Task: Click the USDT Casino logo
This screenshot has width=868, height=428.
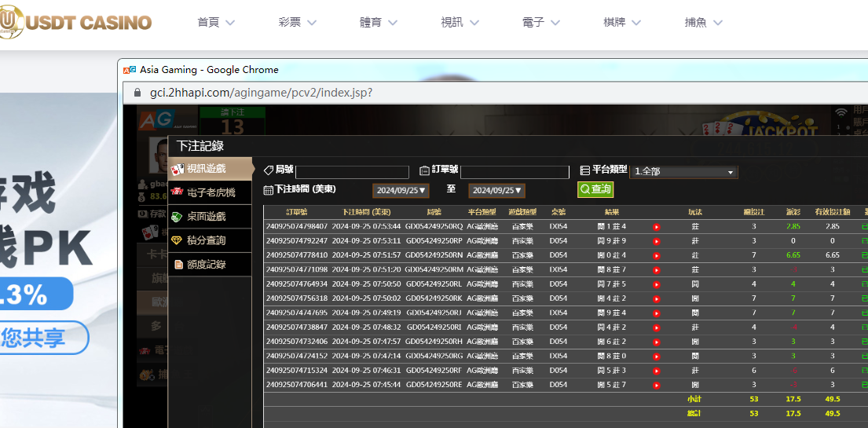Action: 76,22
